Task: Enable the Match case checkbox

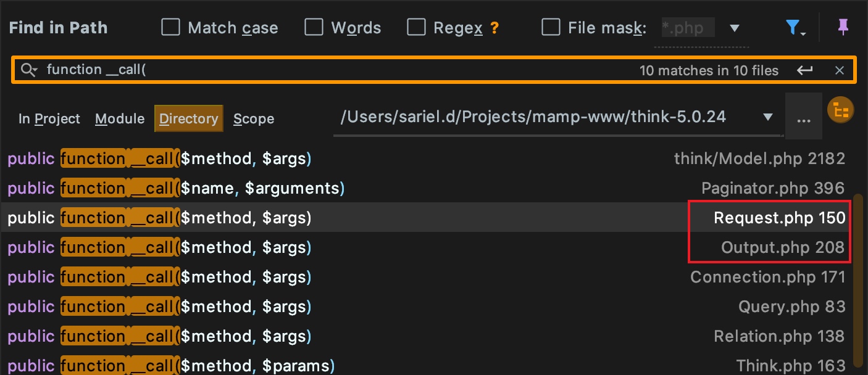Action: click(170, 27)
